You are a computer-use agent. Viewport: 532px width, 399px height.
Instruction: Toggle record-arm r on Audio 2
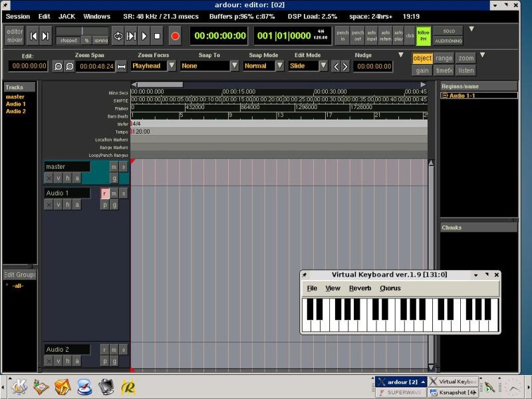(105, 350)
